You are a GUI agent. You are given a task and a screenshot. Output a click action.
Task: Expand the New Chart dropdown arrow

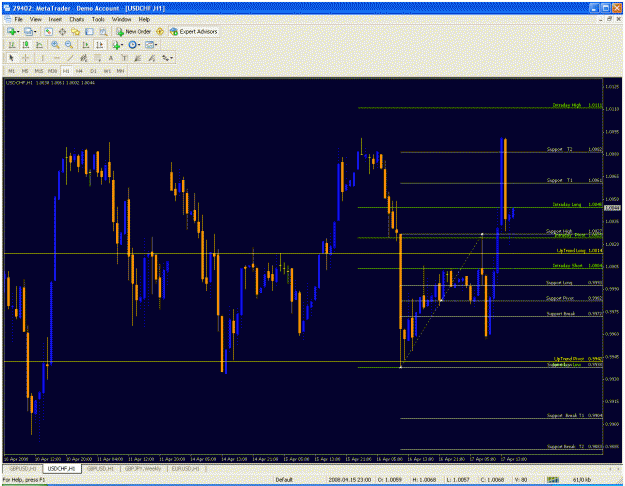(18, 32)
